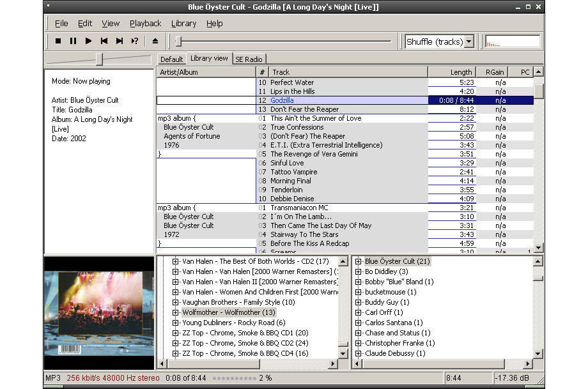
Task: Click the artist tree scroll down arrow
Action: [x=538, y=353]
